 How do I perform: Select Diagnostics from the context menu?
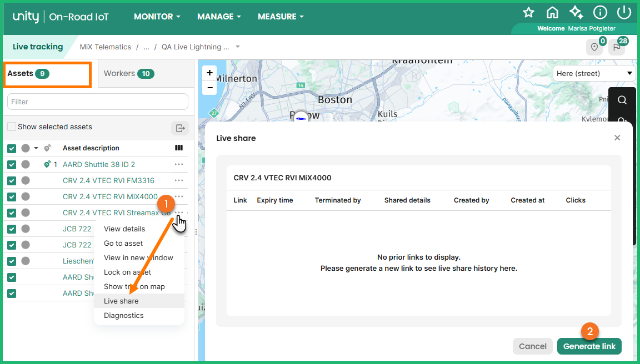[124, 316]
